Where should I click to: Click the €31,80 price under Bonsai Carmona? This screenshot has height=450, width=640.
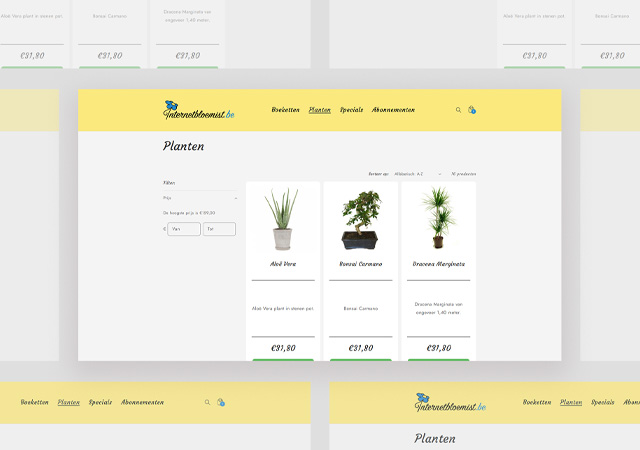pos(360,348)
